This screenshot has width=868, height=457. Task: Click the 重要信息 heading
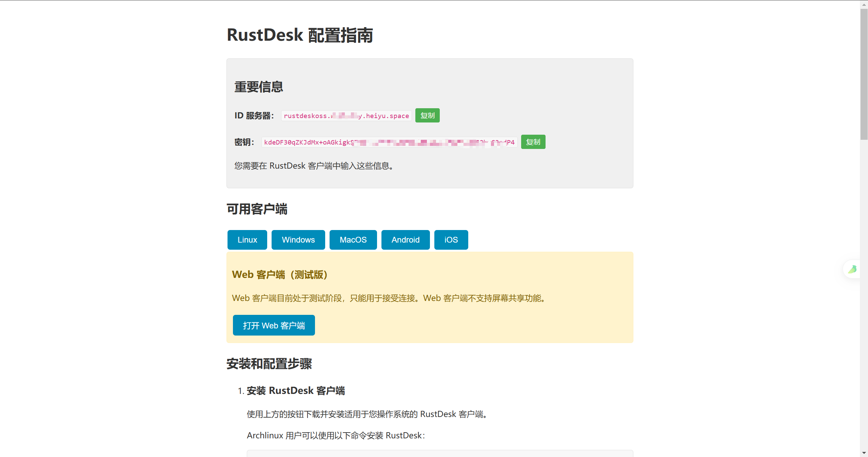(259, 87)
